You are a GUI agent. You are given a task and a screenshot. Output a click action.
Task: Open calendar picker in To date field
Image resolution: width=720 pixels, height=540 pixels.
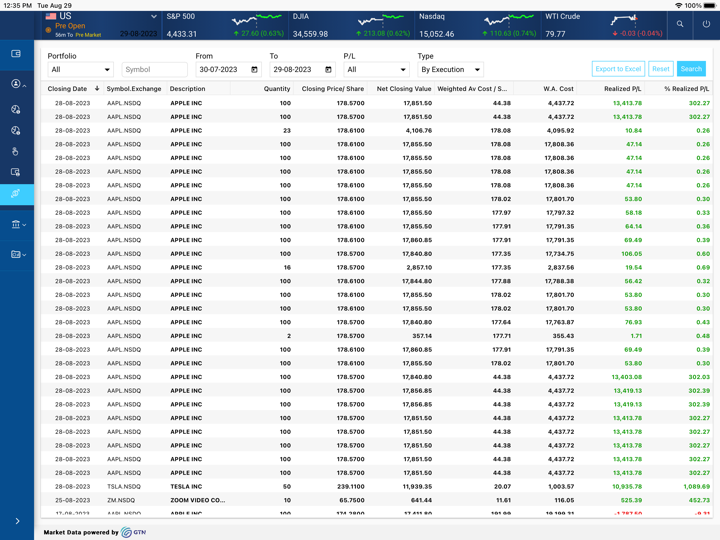tap(328, 70)
